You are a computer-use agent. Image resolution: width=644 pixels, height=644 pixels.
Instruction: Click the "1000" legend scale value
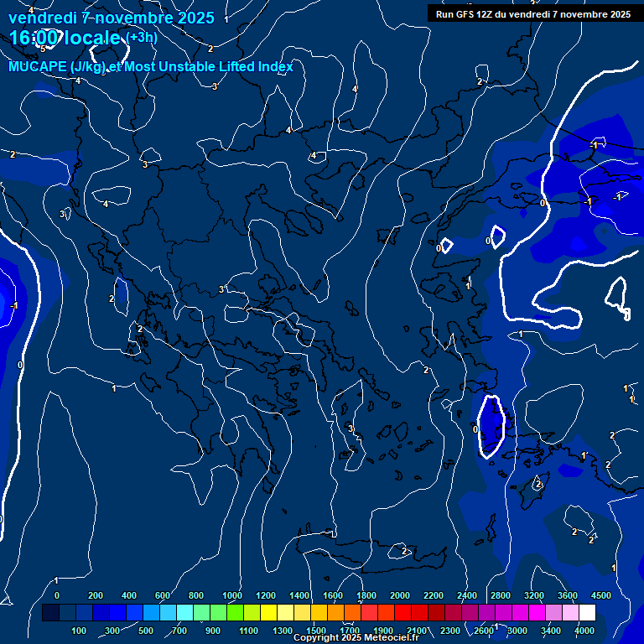click(232, 595)
